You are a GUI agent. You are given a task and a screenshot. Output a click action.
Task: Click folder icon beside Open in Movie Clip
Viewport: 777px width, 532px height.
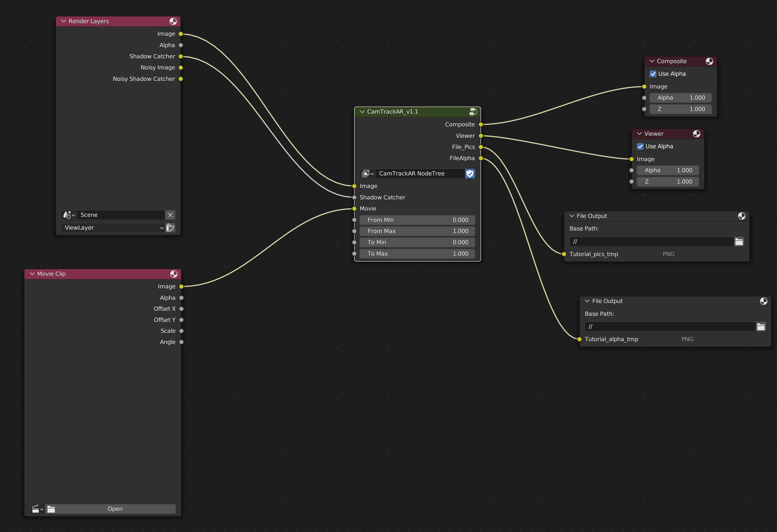tap(51, 509)
